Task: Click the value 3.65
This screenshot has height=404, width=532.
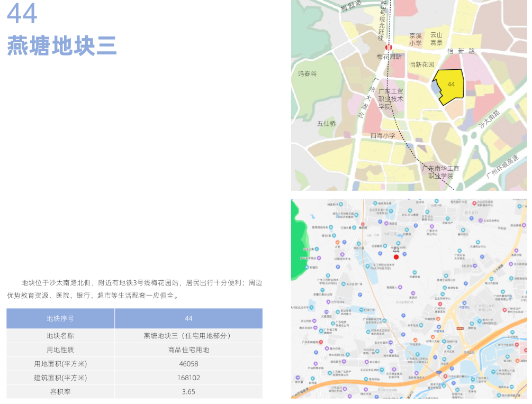Action: 188,392
